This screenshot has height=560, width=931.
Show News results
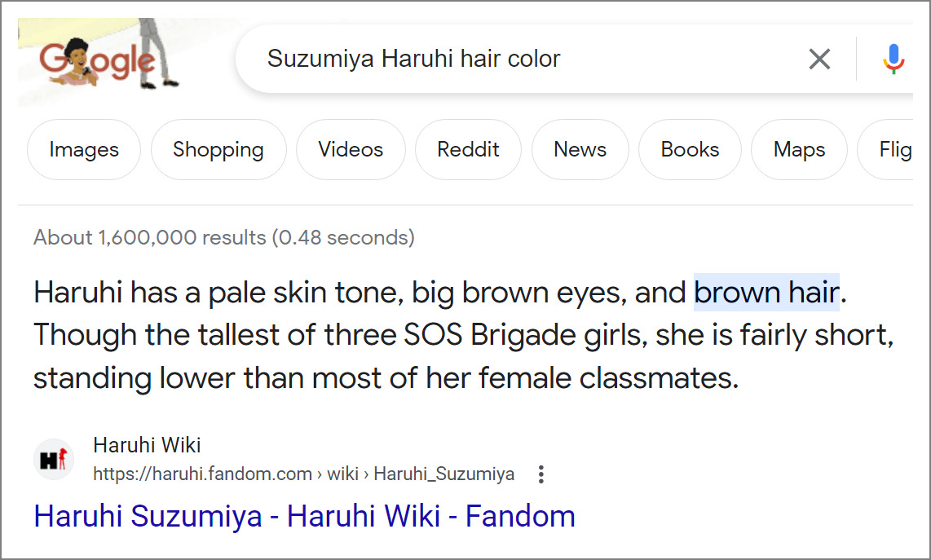coord(580,150)
